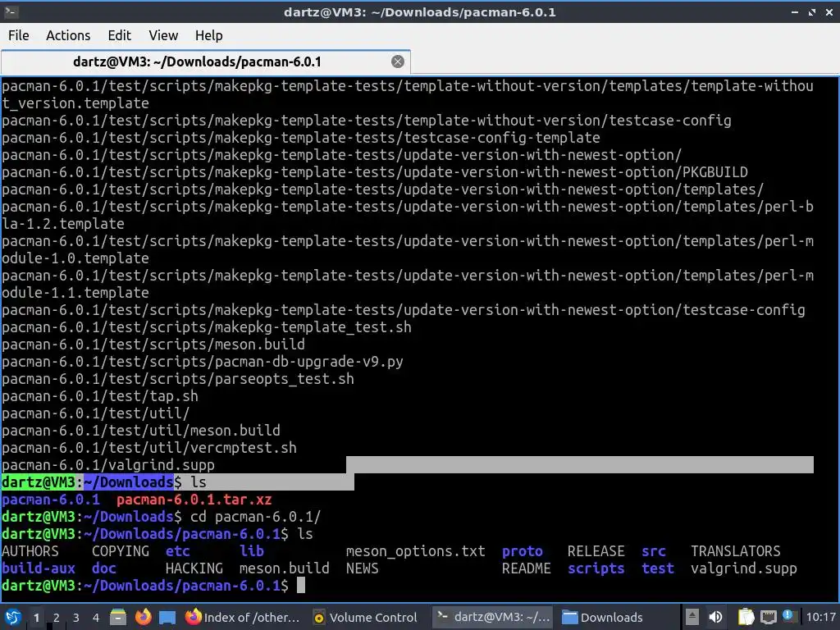Switch to workspace 3

[76, 618]
